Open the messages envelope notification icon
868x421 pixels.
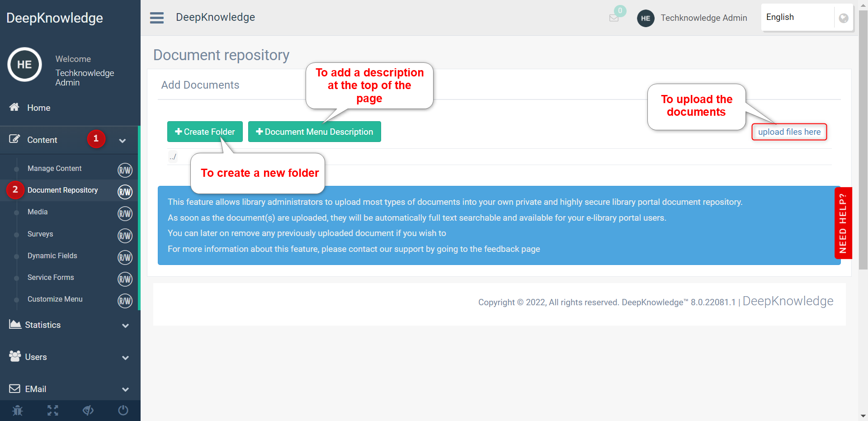point(614,18)
